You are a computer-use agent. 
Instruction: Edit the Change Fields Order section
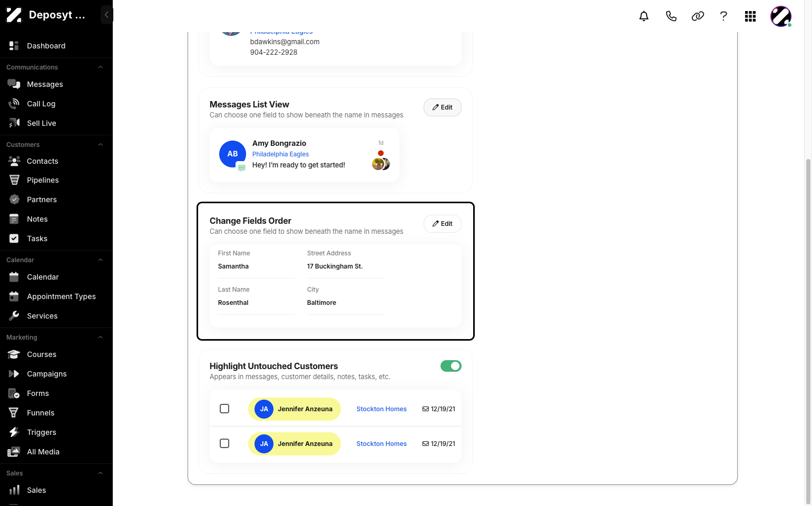[x=443, y=224]
